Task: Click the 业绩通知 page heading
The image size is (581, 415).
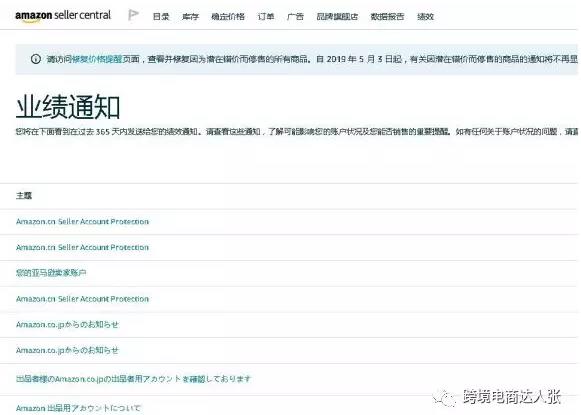Action: [68, 107]
